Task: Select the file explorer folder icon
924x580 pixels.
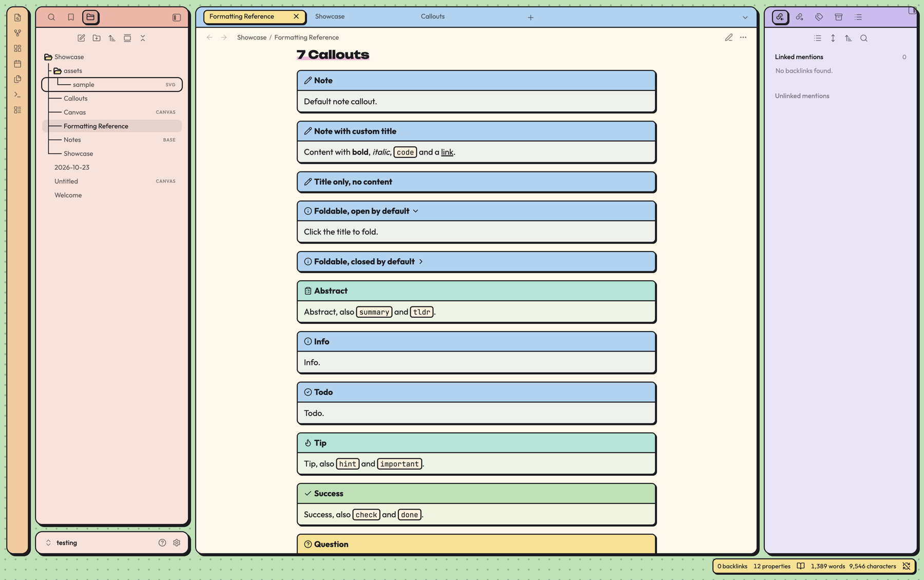Action: pyautogui.click(x=90, y=17)
